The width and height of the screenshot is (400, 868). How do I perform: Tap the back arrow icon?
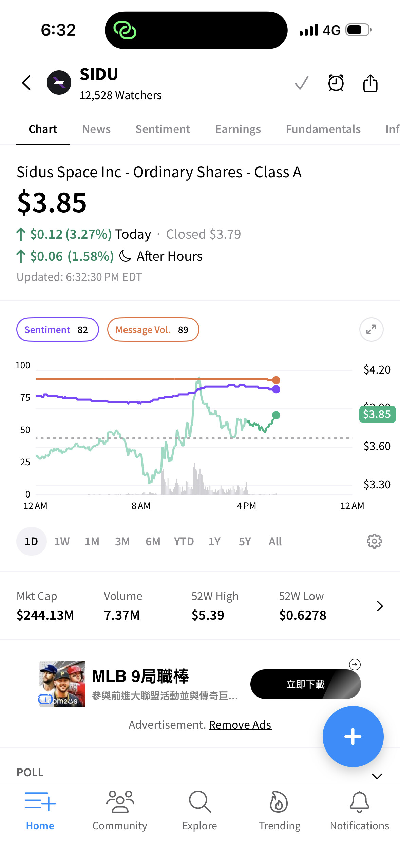26,83
